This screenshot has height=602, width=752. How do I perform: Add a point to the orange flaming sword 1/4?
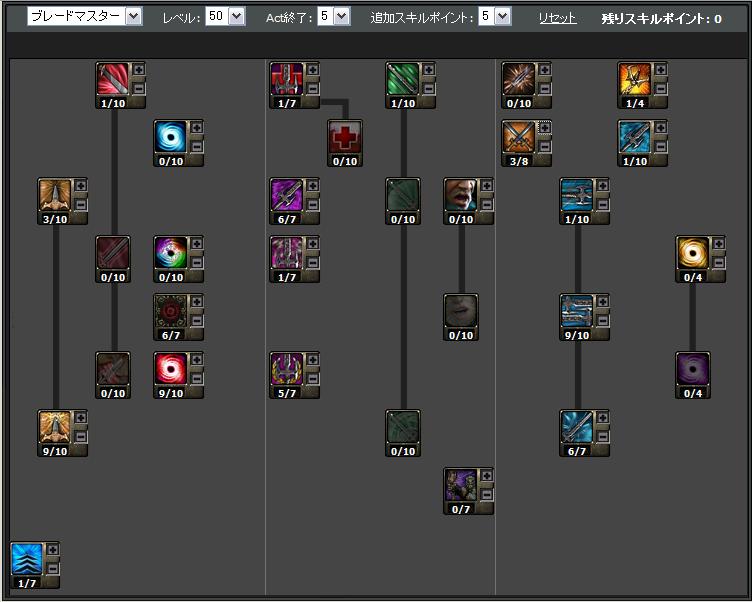click(661, 70)
